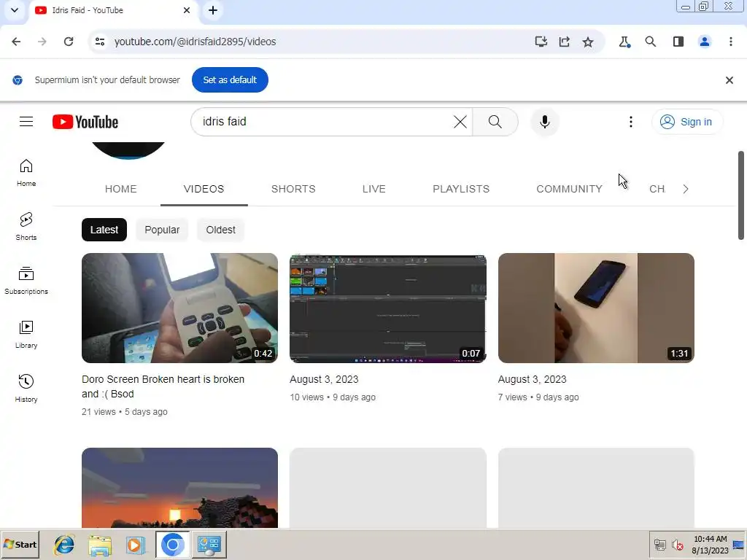Viewport: 747px width, 560px height.
Task: Click the page vertical scrollbar thumb
Action: [x=741, y=195]
